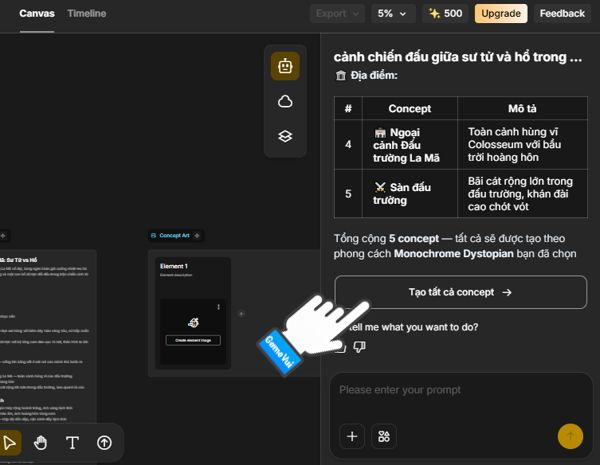
Task: Click the plus attachment button in prompt box
Action: 352,436
